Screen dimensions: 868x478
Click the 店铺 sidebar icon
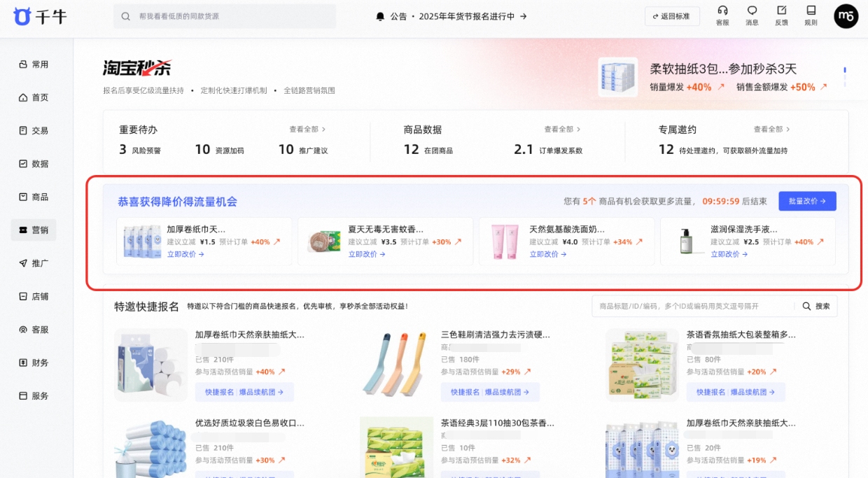tap(23, 296)
